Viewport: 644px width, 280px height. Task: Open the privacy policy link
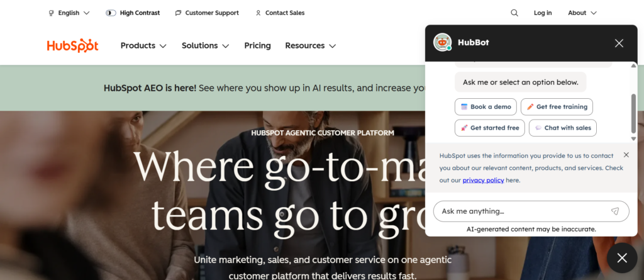[x=483, y=181]
